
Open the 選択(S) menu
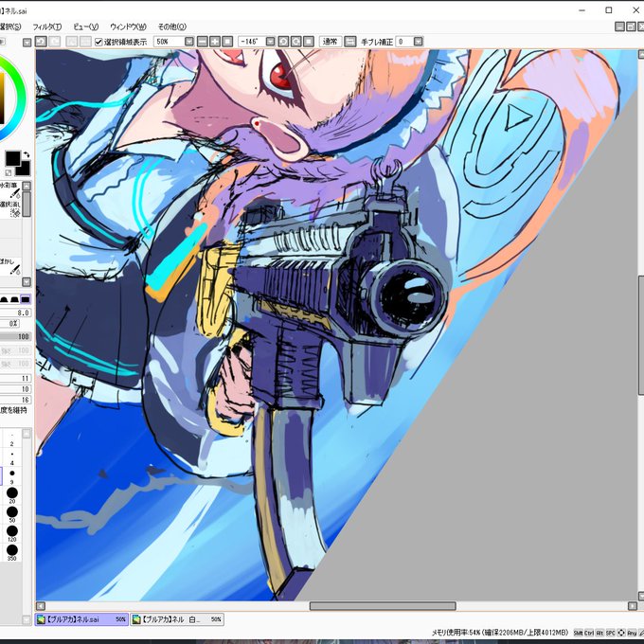10,27
